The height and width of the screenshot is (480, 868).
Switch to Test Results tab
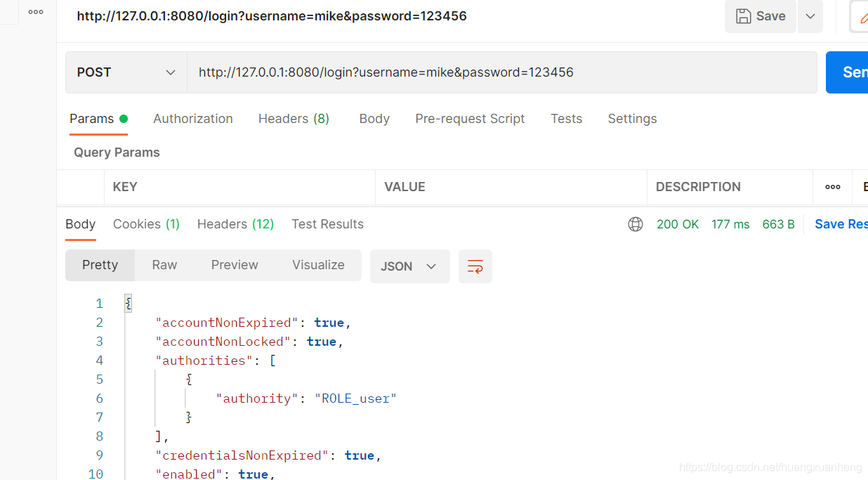click(x=327, y=224)
